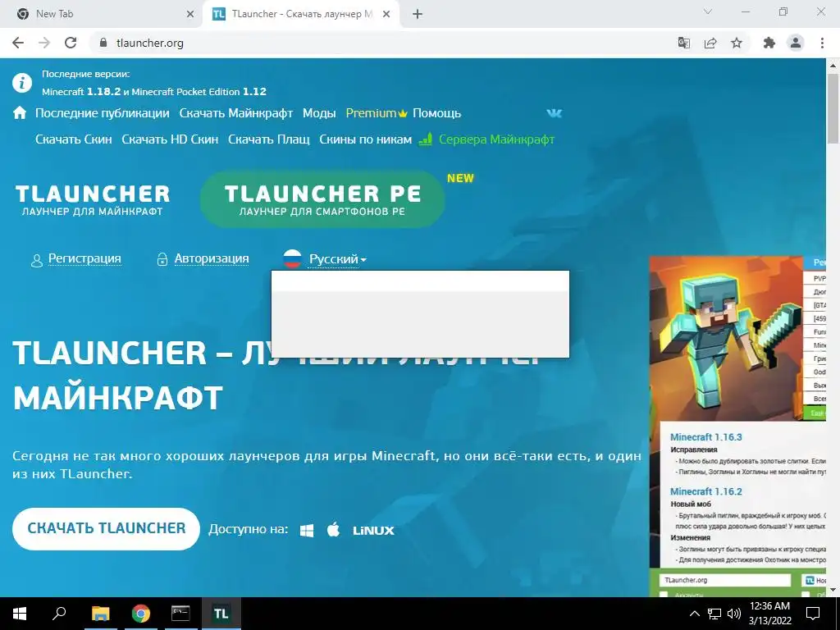This screenshot has width=840, height=630.
Task: Open Скины по никам link
Action: [x=365, y=139]
